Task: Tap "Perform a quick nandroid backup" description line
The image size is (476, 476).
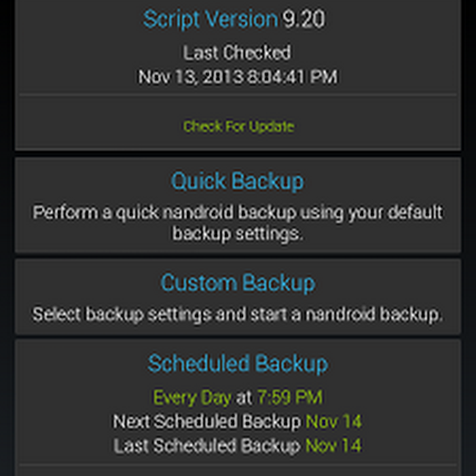Action: tap(237, 213)
